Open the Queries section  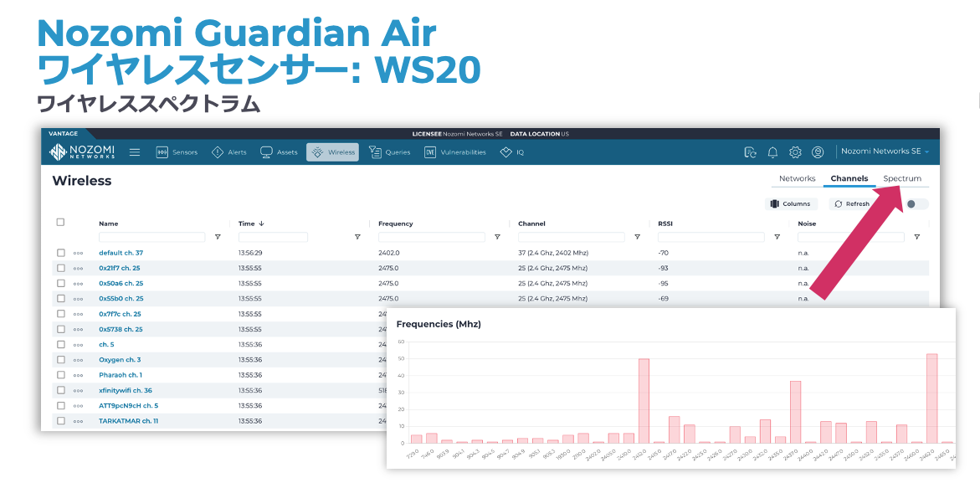pyautogui.click(x=389, y=152)
